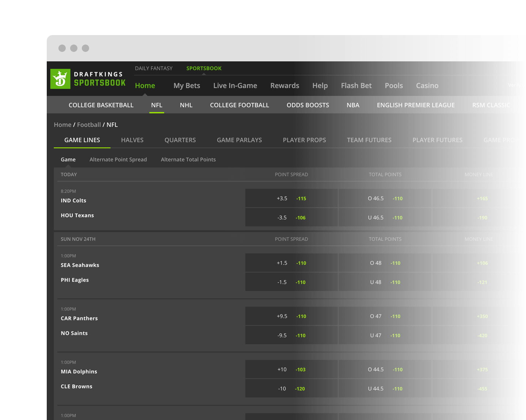Screen dimensions: 526x420
Task: Switch to Daily Fantasy product tab
Action: 154,68
